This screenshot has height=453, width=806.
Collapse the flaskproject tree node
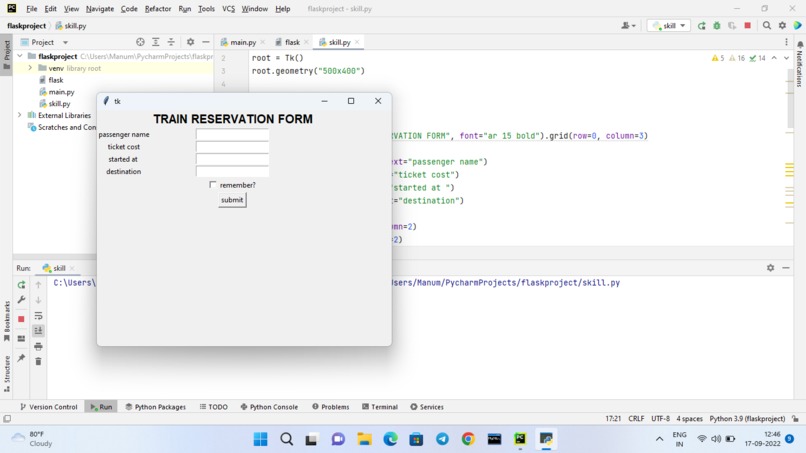tap(20, 56)
